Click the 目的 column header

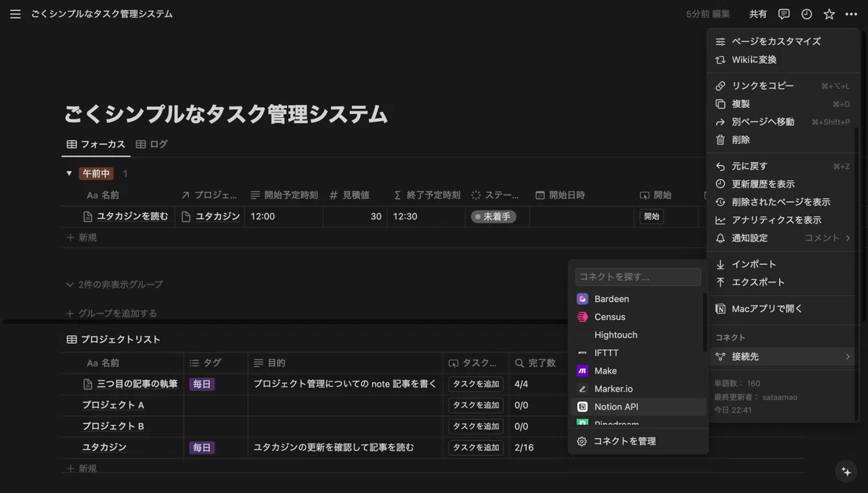[346, 363]
